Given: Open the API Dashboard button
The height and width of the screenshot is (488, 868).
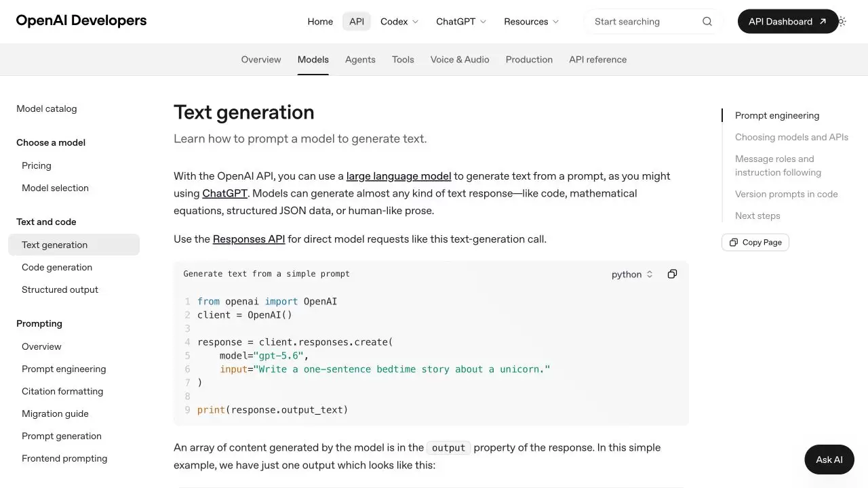Looking at the screenshot, I should [788, 22].
